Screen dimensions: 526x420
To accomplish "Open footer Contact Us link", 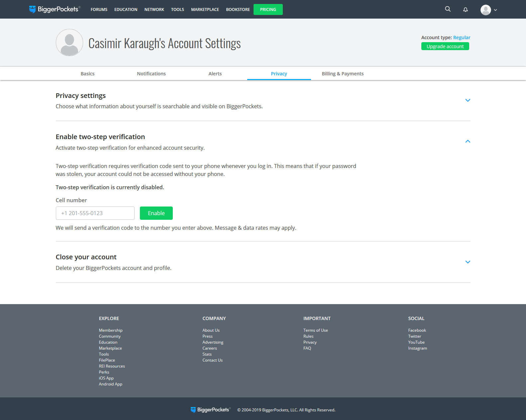I will (x=213, y=360).
